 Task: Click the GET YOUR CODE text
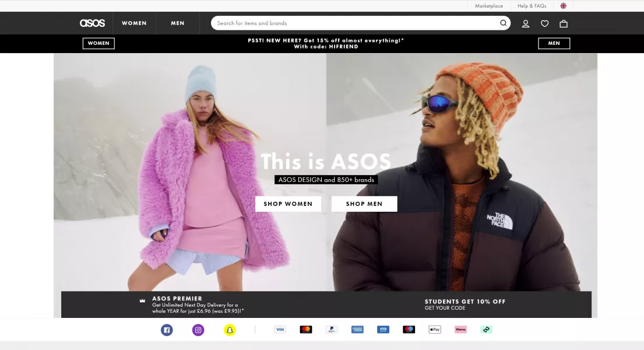pyautogui.click(x=445, y=308)
